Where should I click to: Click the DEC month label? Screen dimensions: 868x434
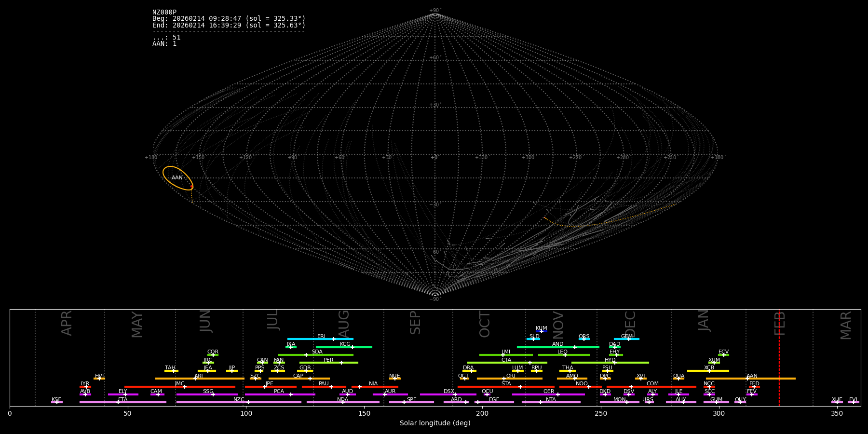point(631,324)
